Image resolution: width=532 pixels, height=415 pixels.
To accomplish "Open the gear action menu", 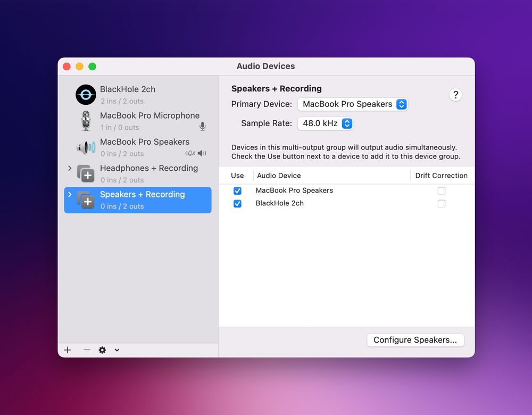I will pyautogui.click(x=102, y=350).
